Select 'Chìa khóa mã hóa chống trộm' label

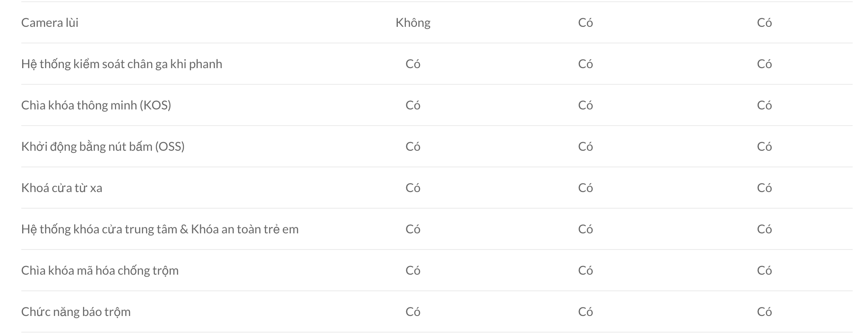pyautogui.click(x=100, y=270)
